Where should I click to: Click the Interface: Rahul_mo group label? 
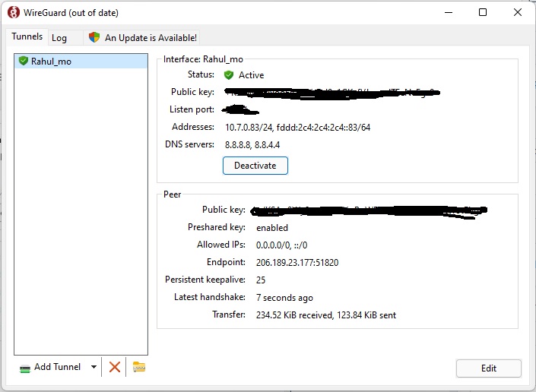[x=203, y=59]
